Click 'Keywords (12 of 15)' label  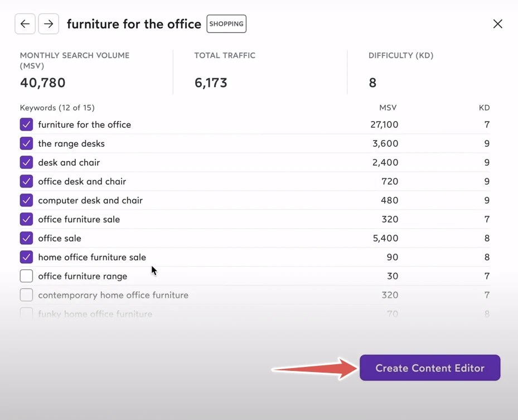click(x=57, y=108)
